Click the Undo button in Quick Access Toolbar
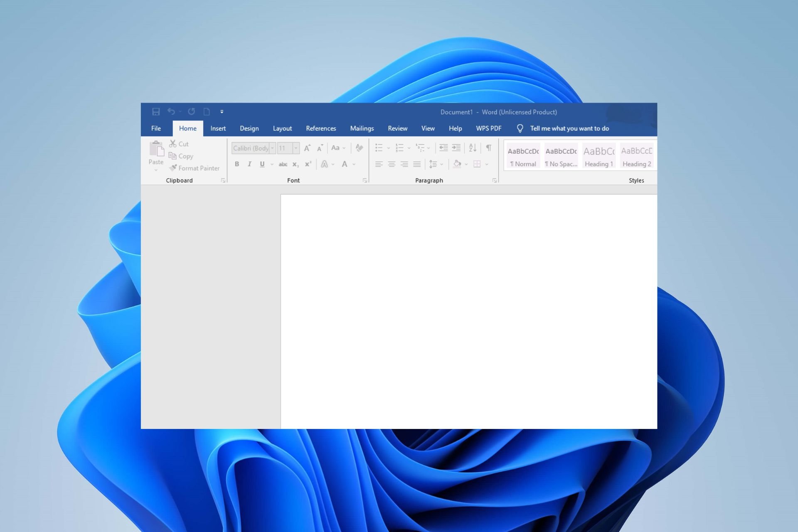The height and width of the screenshot is (532, 798). click(171, 112)
